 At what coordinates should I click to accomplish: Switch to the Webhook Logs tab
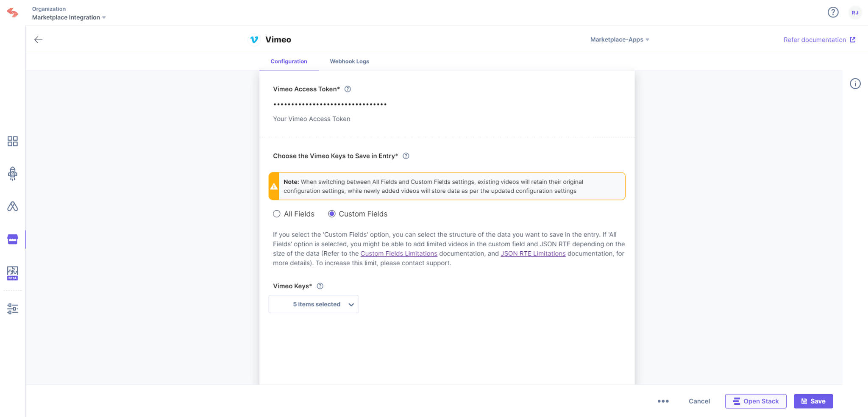[349, 61]
